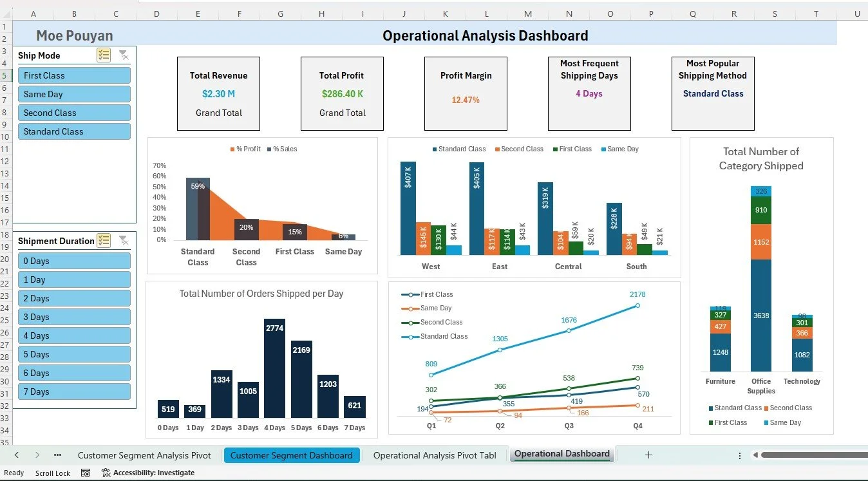Choose Second Class in the Ship Mode slicer
868x481 pixels.
(x=74, y=113)
